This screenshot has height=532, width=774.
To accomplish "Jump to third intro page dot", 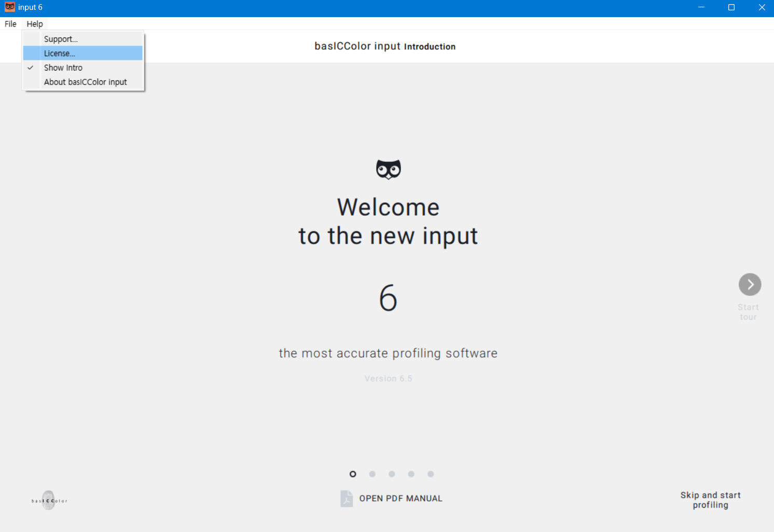I will (392, 474).
